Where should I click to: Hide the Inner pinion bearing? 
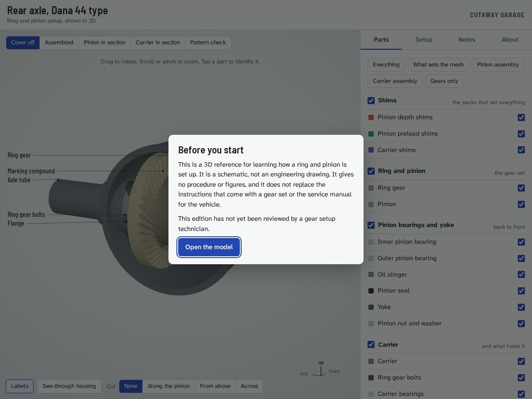point(521,242)
